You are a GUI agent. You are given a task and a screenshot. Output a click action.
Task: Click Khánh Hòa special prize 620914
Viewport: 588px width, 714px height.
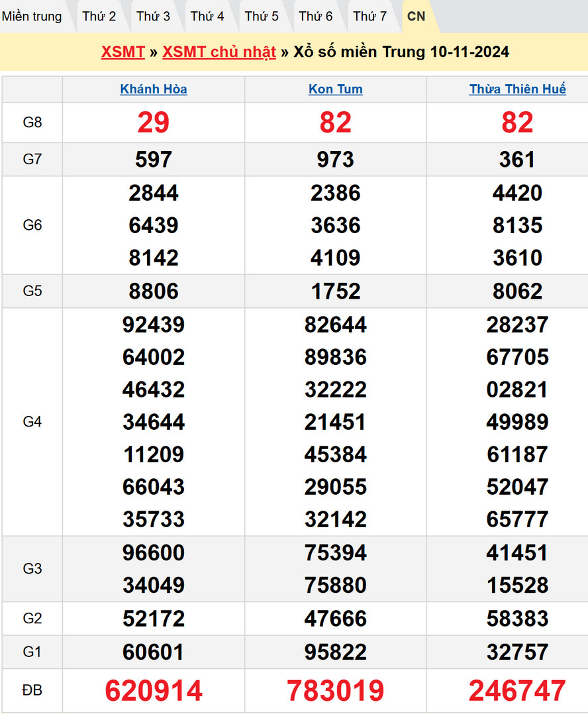(154, 691)
